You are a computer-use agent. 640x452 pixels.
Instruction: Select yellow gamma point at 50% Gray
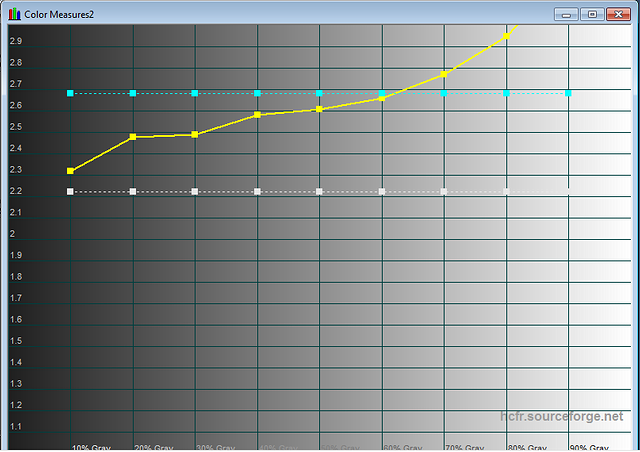point(319,109)
